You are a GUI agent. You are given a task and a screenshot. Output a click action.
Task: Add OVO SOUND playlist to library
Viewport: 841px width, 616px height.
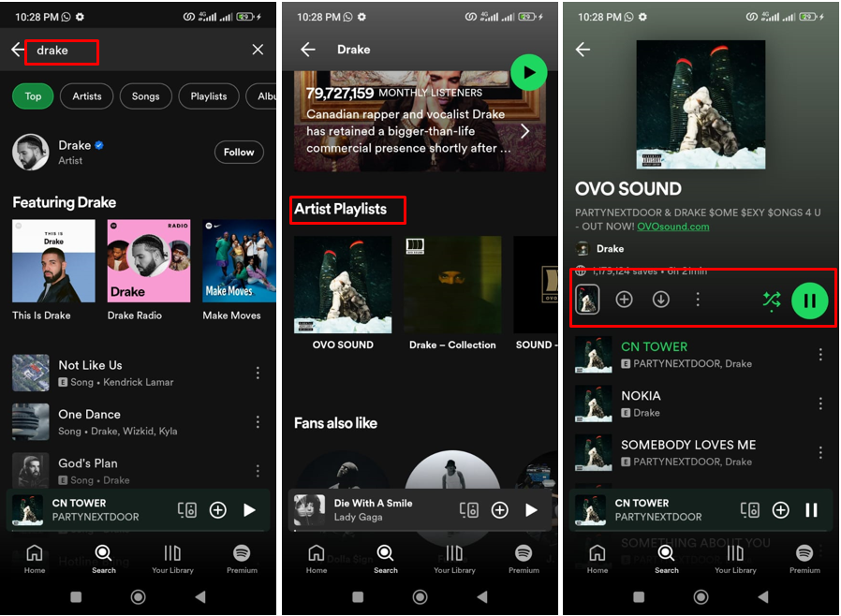(624, 300)
